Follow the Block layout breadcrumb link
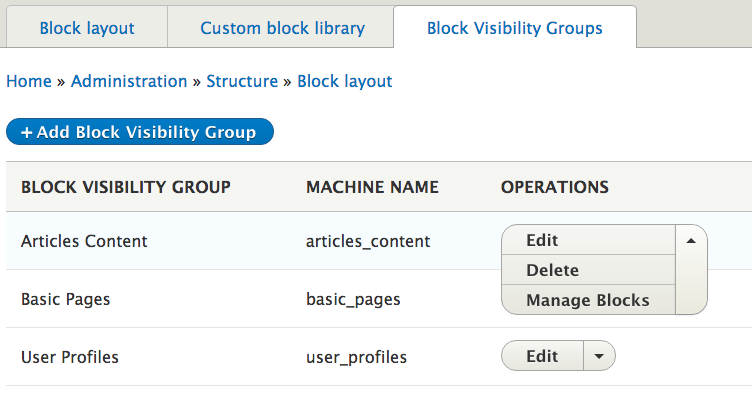The height and width of the screenshot is (396, 752). pyautogui.click(x=345, y=82)
